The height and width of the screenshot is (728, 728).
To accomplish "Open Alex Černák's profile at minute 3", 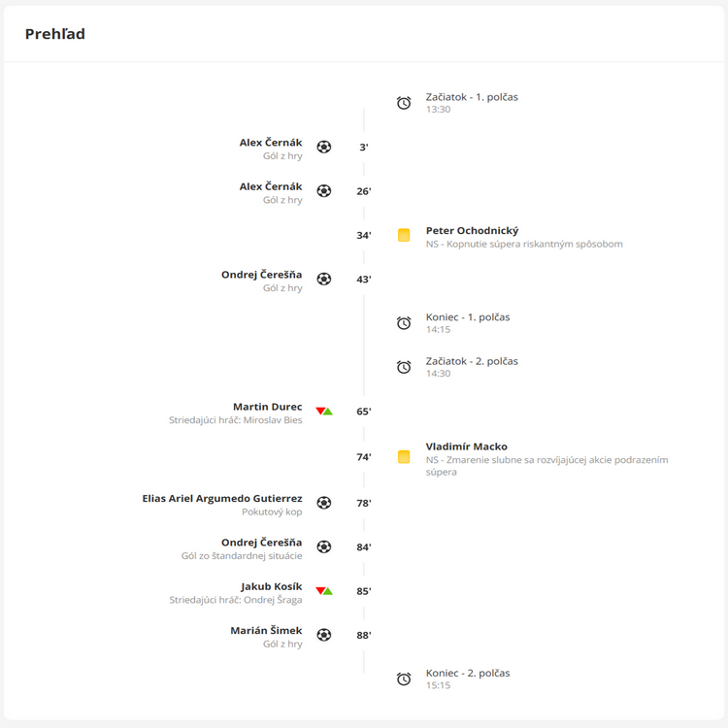I will tap(271, 143).
